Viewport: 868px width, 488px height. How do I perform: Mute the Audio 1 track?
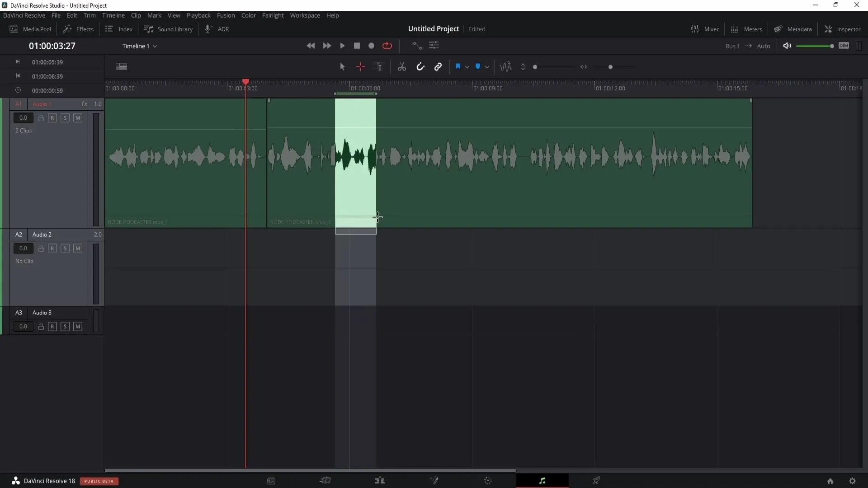pos(78,118)
